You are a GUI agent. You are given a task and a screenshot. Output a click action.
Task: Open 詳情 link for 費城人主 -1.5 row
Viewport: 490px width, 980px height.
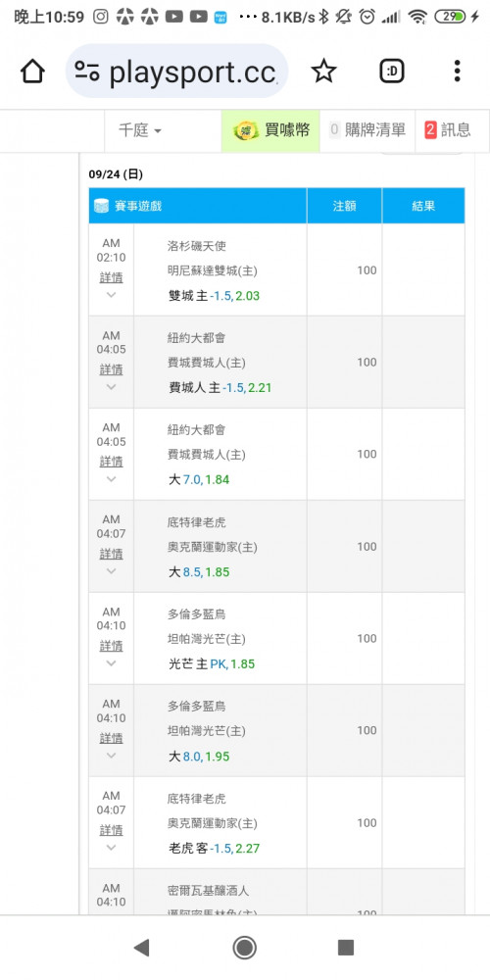(112, 369)
